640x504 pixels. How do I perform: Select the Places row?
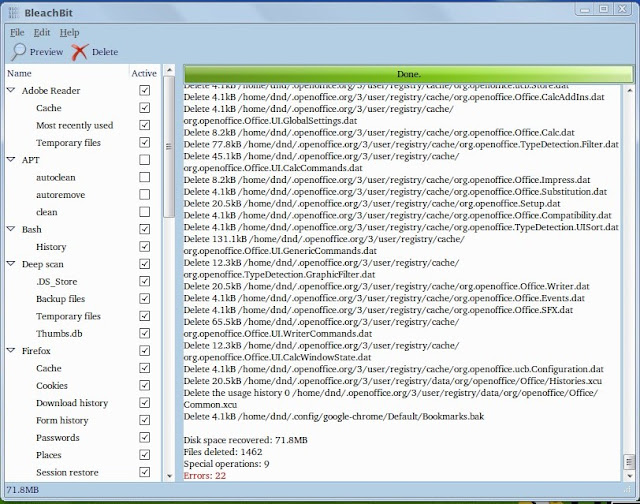pos(83,455)
